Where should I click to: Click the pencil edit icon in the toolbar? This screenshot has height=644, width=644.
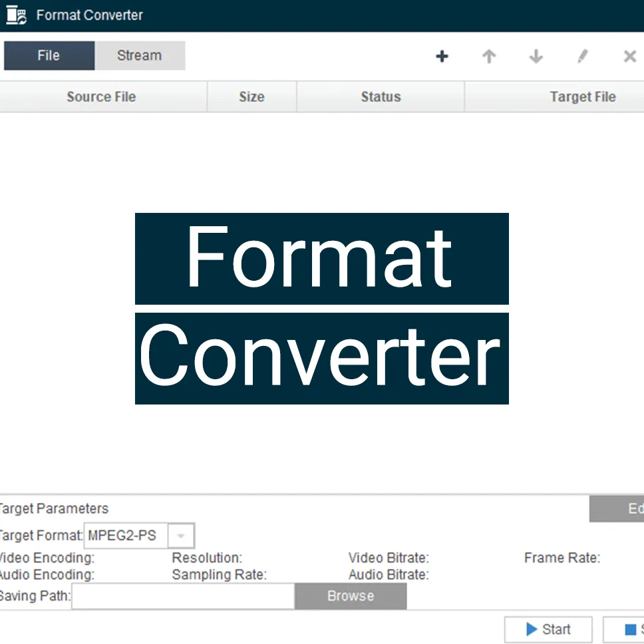pyautogui.click(x=583, y=57)
